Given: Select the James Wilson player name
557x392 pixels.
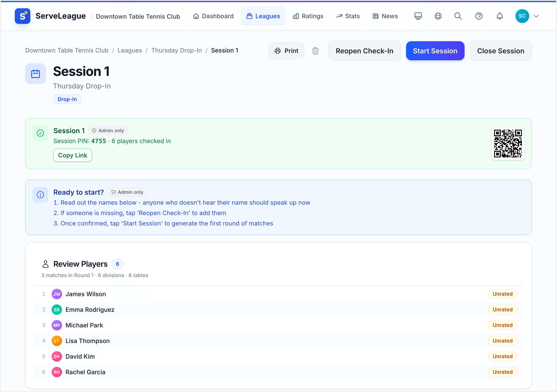Looking at the screenshot, I should tap(86, 294).
